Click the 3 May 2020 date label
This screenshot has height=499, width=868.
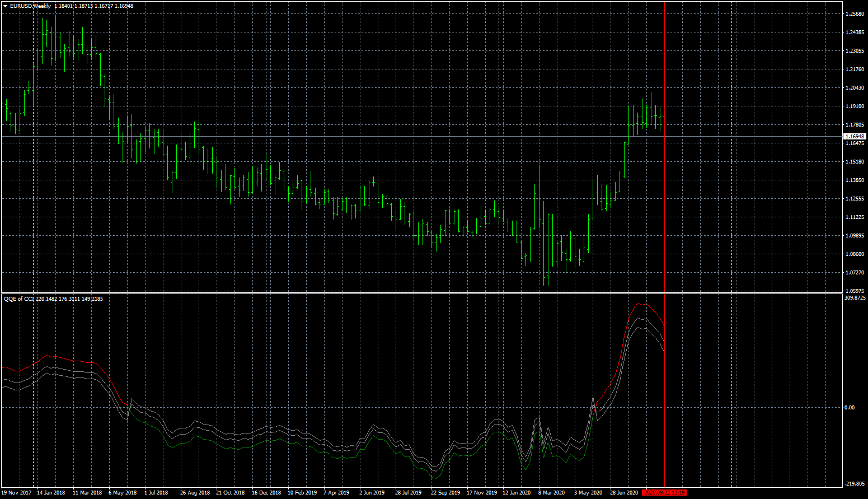pos(588,493)
